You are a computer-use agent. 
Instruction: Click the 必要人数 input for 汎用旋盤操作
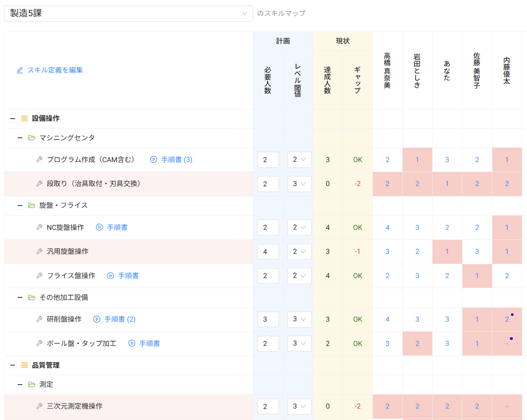tap(268, 252)
